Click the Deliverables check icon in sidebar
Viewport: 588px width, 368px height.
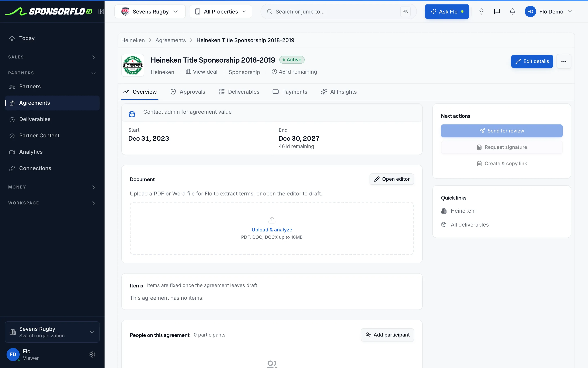12,120
